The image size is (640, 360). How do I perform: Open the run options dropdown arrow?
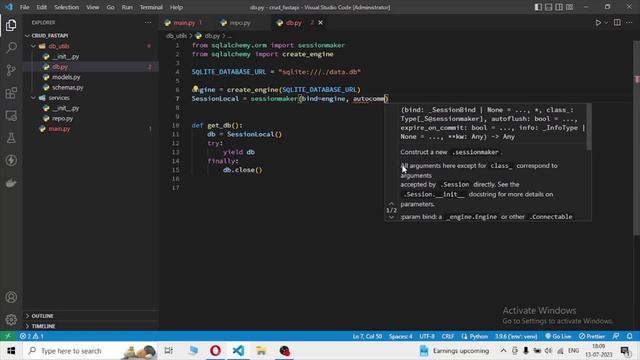(x=606, y=23)
